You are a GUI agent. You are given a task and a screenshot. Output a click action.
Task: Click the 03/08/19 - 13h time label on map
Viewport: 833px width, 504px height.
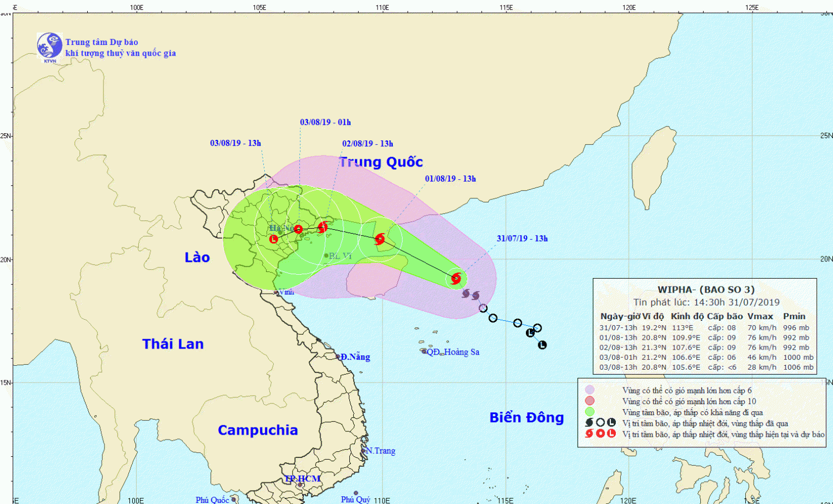[235, 143]
